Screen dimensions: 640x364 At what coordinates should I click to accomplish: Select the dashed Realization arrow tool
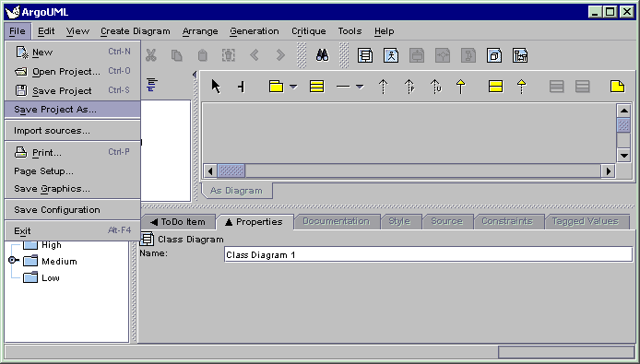click(x=522, y=87)
